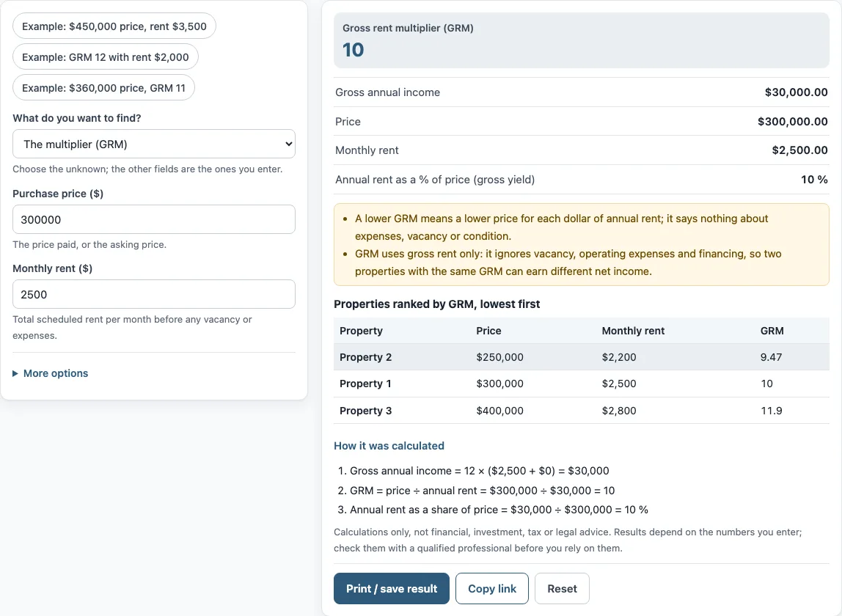The image size is (842, 616).
Task: Click the calculation step 1 gross annual income line
Action: [x=480, y=471]
